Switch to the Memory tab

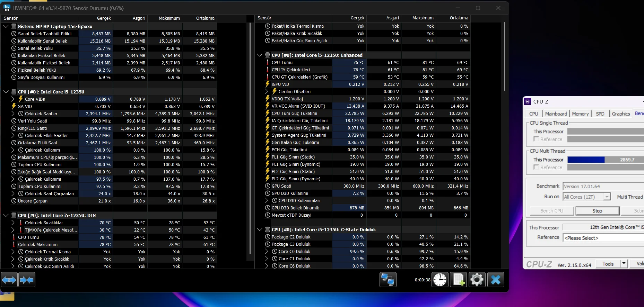(580, 114)
